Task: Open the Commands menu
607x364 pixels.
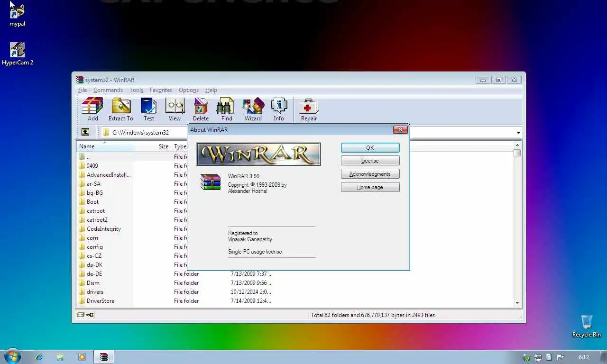Action: [x=108, y=90]
